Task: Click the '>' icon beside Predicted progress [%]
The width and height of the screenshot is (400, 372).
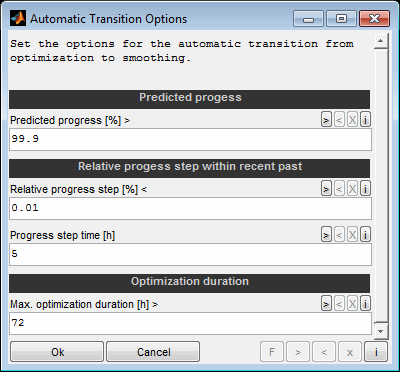Action: 326,120
